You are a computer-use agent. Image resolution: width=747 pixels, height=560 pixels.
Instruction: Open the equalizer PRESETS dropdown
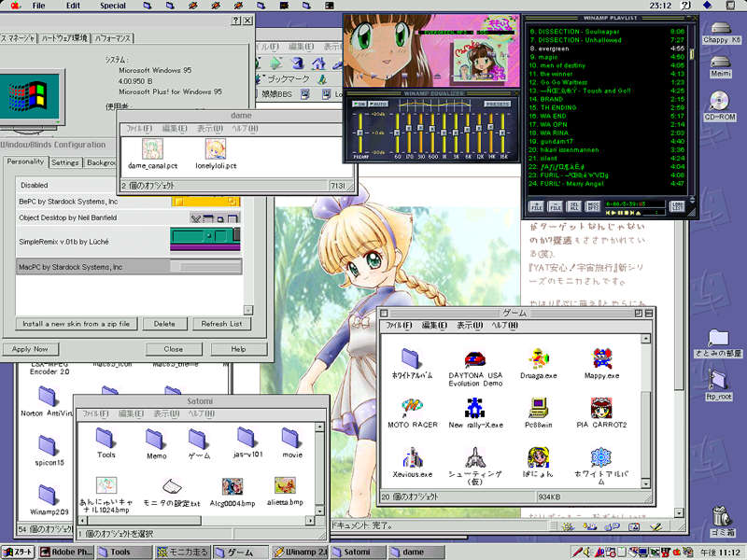[498, 104]
